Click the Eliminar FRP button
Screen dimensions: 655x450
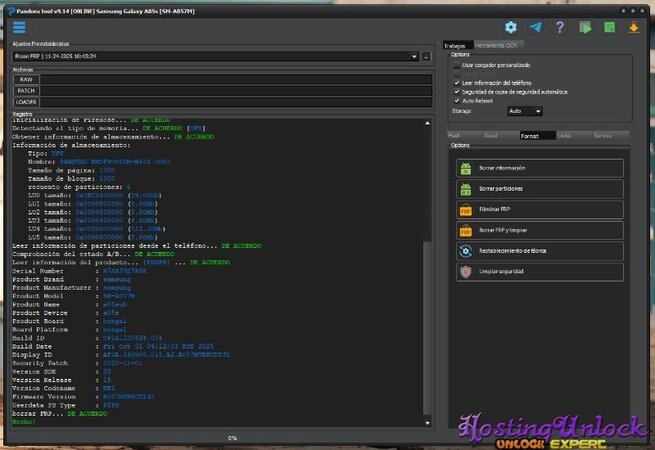click(x=540, y=210)
